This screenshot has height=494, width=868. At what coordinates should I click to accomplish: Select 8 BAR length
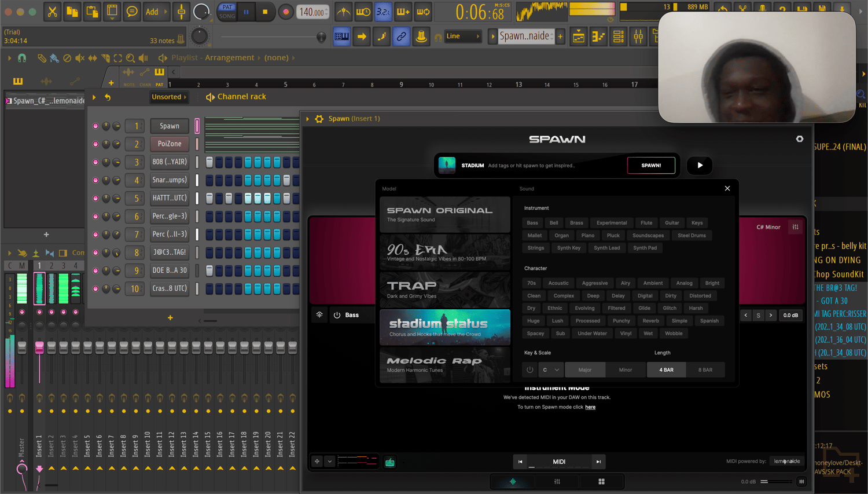click(x=705, y=369)
